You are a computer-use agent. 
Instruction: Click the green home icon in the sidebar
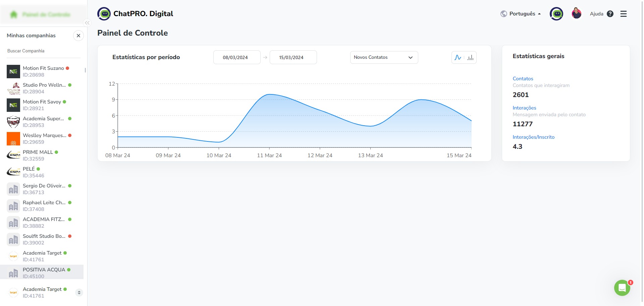click(x=14, y=14)
